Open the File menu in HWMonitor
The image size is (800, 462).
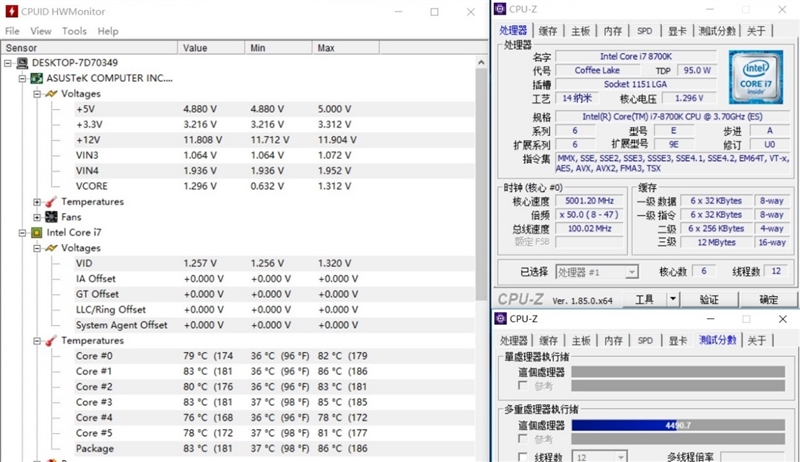click(12, 31)
